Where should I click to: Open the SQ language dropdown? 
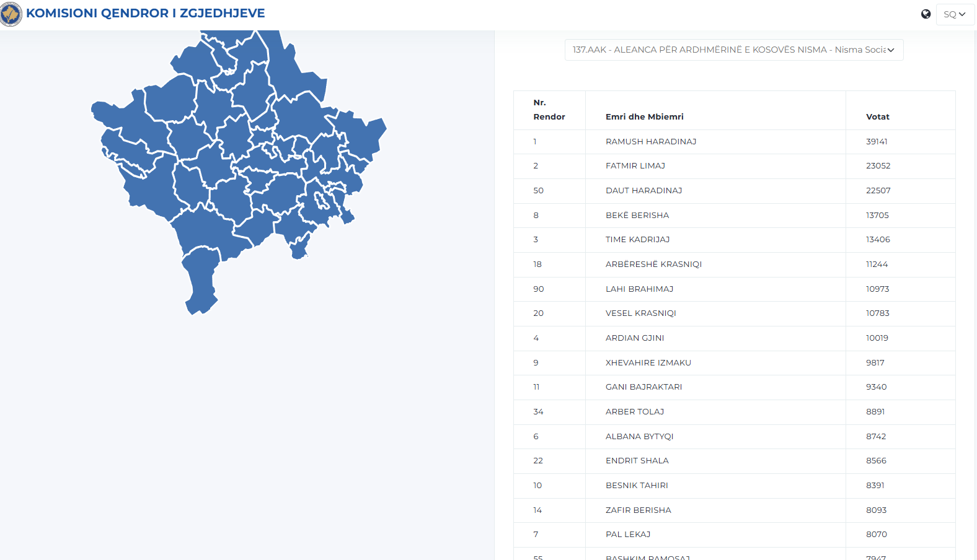[x=955, y=14]
